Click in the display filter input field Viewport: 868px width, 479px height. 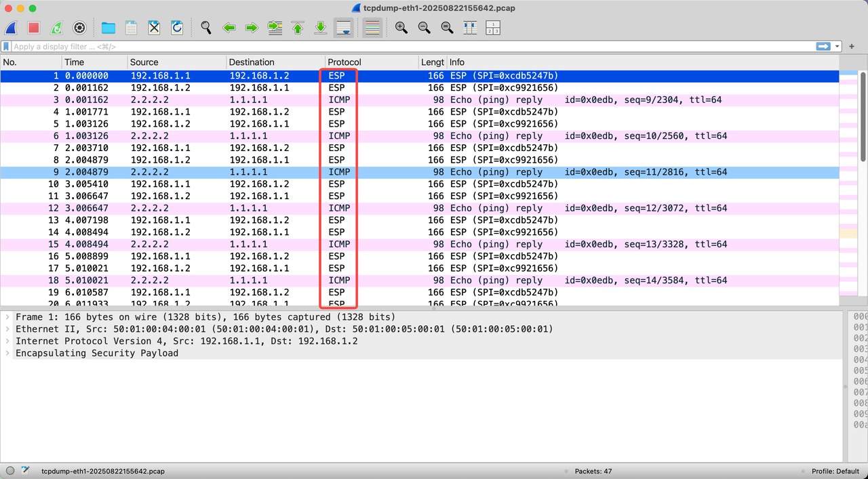[x=407, y=47]
